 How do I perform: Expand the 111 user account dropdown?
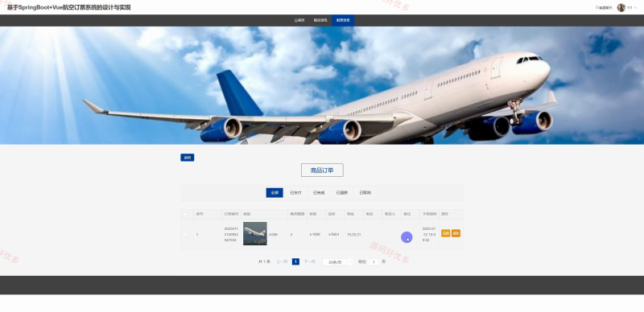pyautogui.click(x=632, y=8)
